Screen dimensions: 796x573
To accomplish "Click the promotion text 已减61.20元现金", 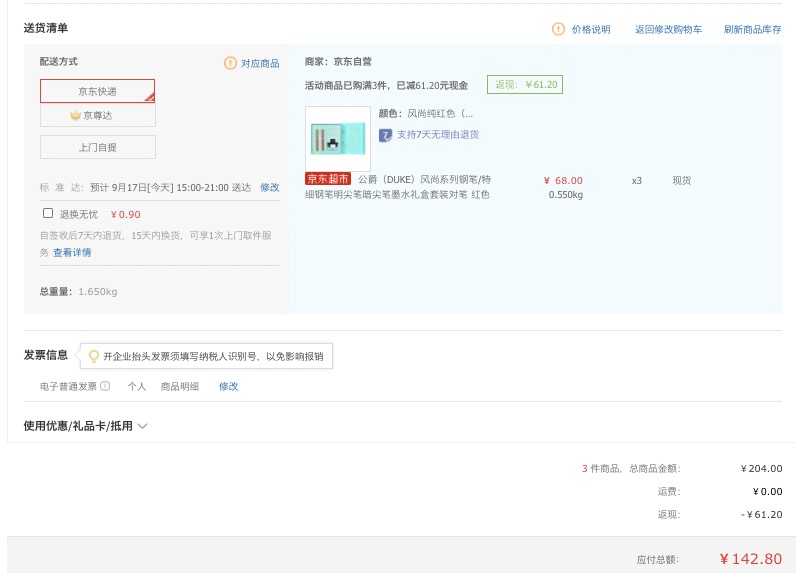I will pos(432,85).
